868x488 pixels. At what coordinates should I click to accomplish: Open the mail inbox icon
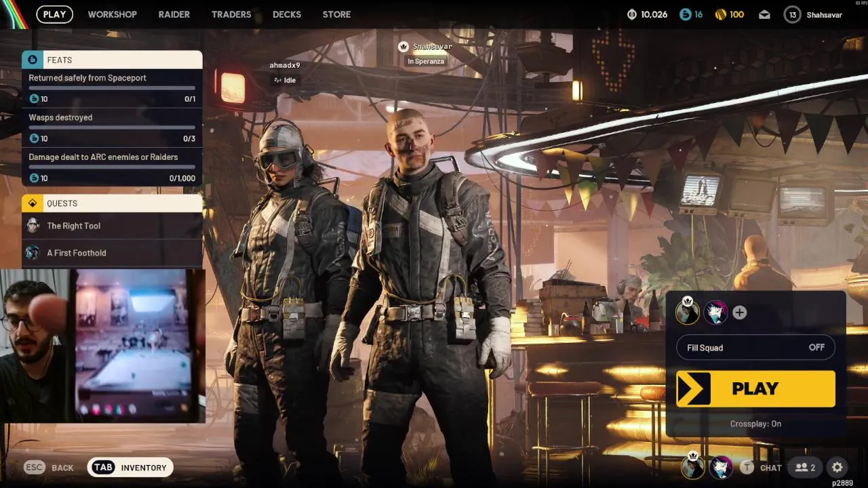[764, 14]
